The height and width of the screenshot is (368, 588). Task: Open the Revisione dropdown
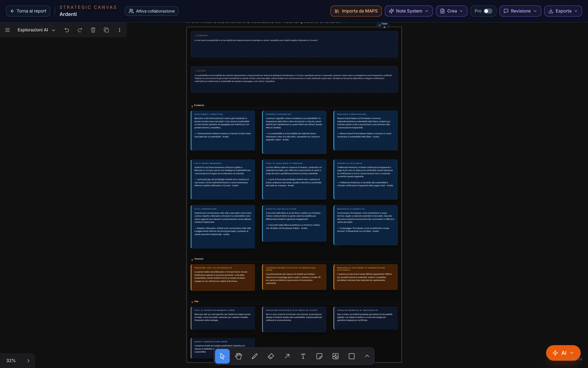[520, 11]
